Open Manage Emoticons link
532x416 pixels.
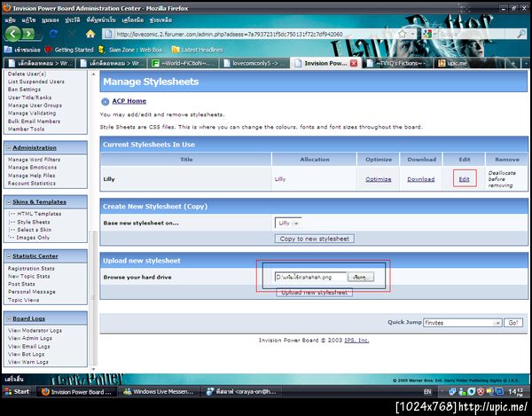coord(32,168)
